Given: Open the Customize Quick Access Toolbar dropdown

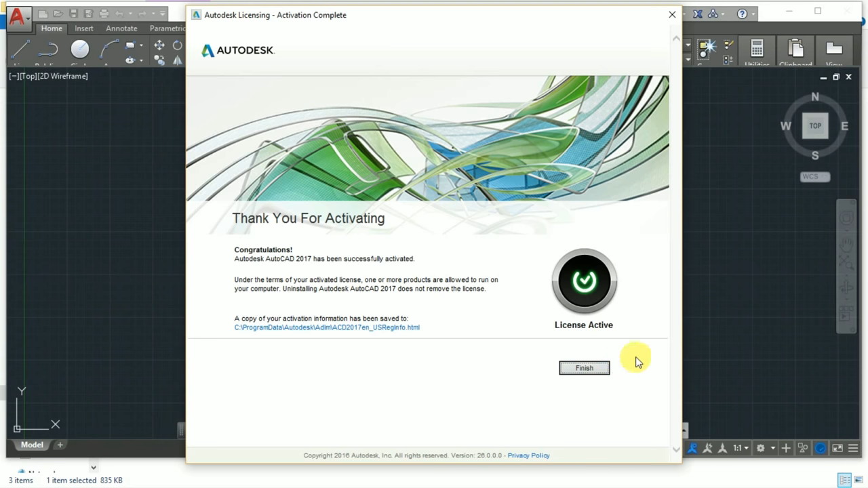Looking at the screenshot, I should click(x=163, y=14).
